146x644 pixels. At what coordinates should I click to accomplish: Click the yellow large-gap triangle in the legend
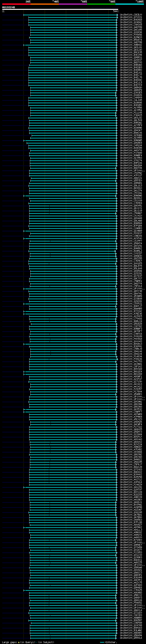(x=19, y=642)
